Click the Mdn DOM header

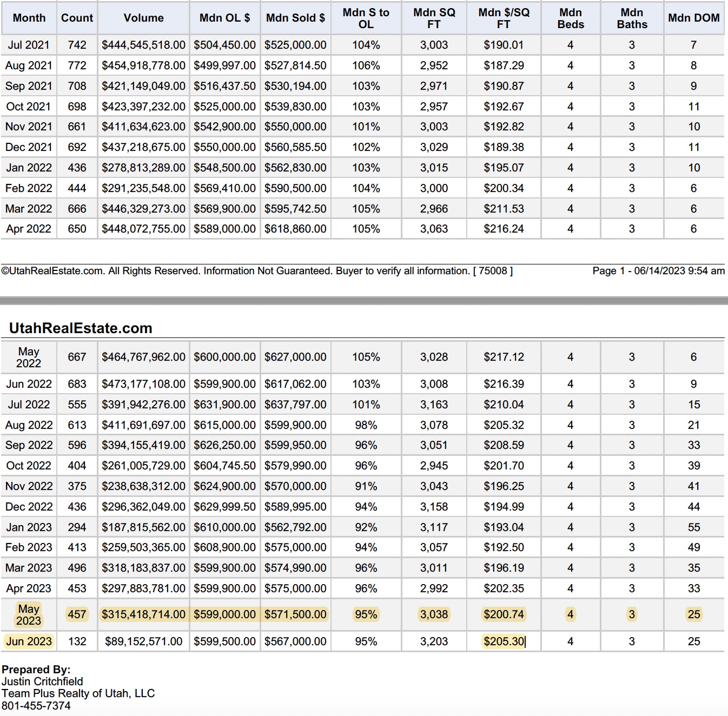[693, 18]
